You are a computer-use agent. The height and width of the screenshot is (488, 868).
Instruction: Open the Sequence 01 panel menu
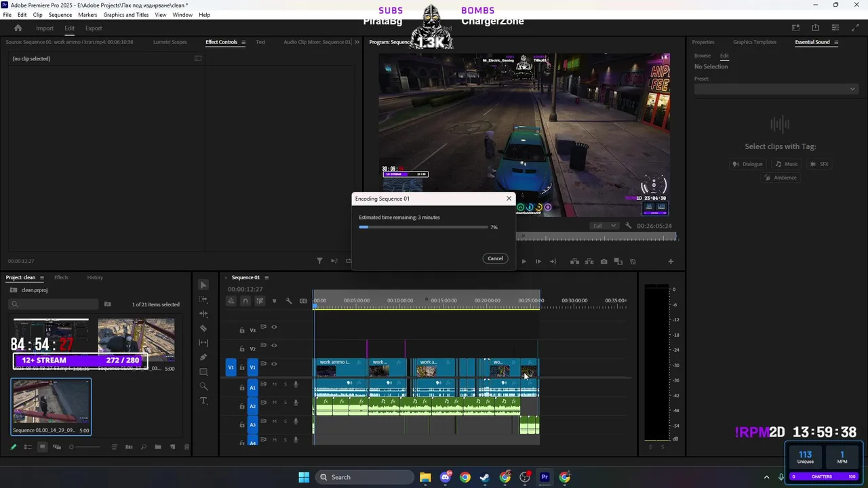click(x=267, y=277)
